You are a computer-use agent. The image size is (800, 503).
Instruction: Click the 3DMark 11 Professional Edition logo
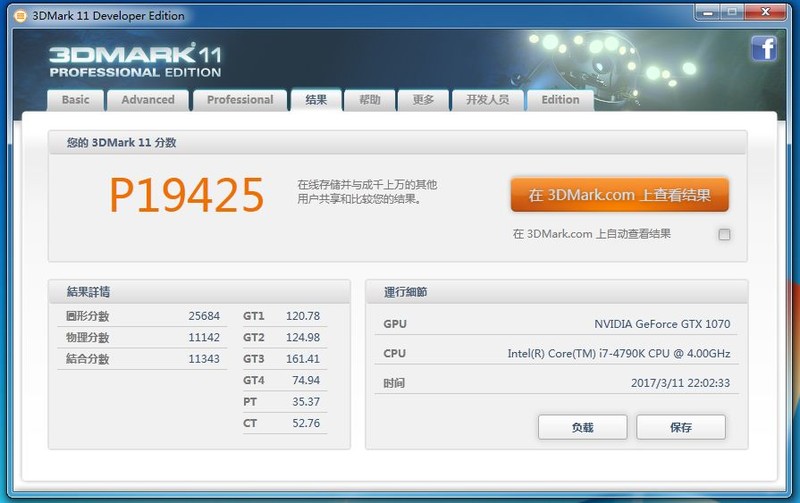pyautogui.click(x=135, y=60)
